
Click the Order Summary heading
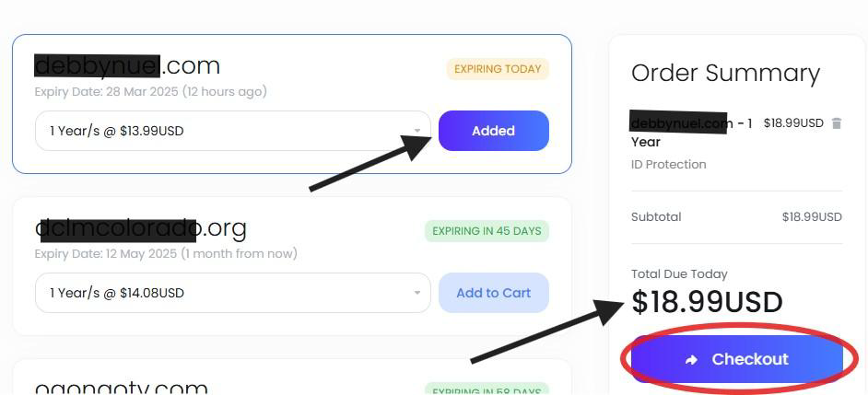click(725, 74)
